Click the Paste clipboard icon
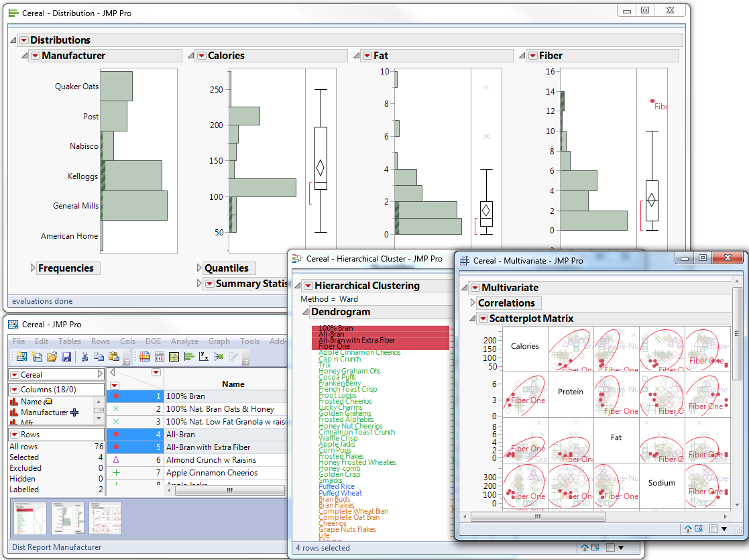Screen dimensions: 749x560 (113, 357)
